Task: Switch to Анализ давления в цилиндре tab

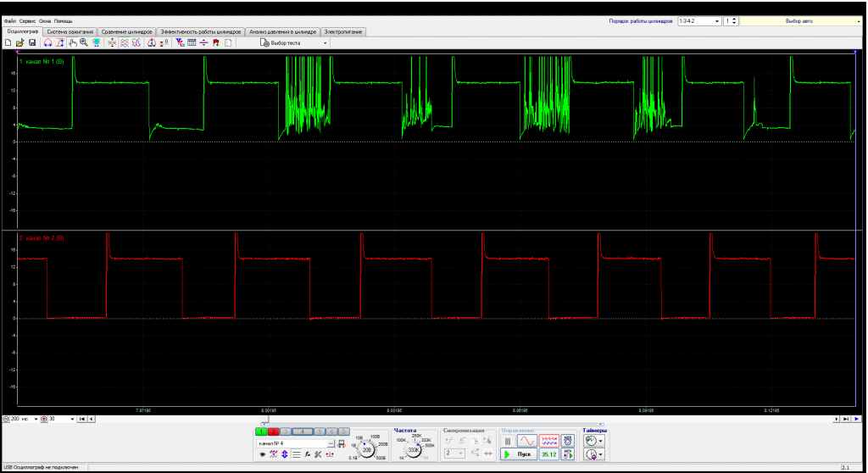Action: pos(282,31)
